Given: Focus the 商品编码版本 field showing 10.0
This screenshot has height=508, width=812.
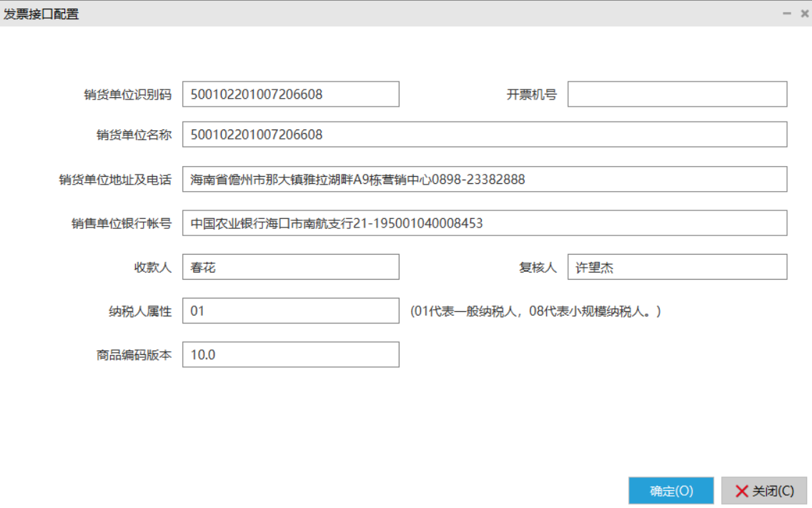Looking at the screenshot, I should (x=290, y=355).
